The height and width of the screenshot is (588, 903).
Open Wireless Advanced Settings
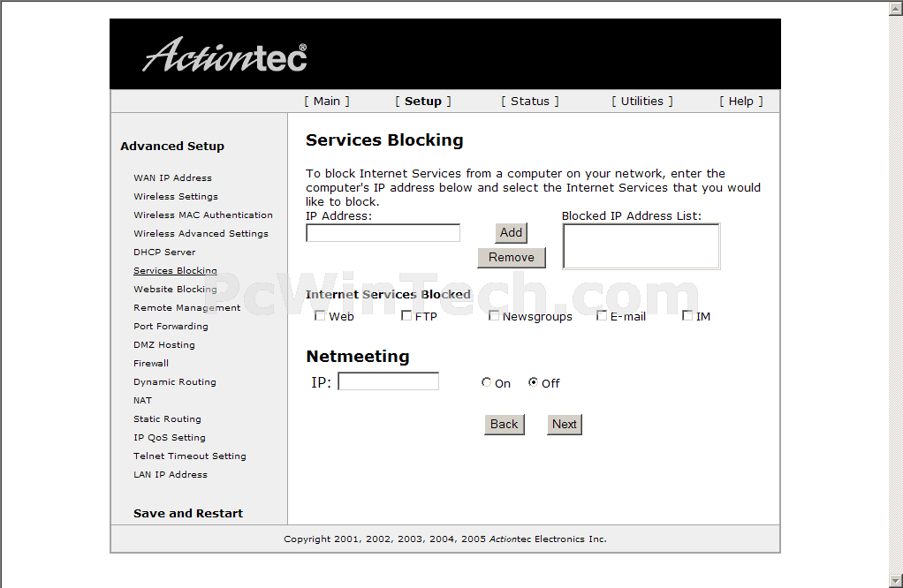click(201, 233)
